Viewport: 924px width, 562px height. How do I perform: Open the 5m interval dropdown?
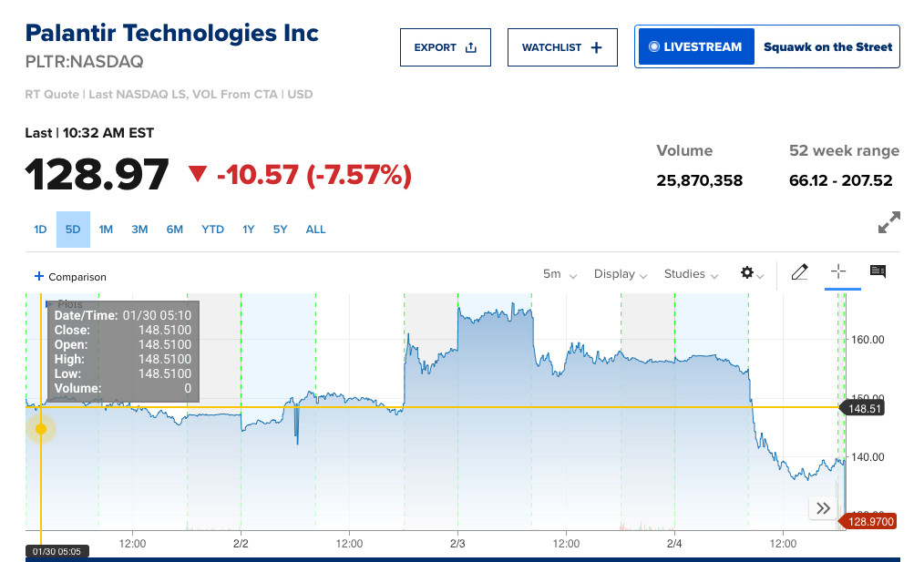point(560,274)
